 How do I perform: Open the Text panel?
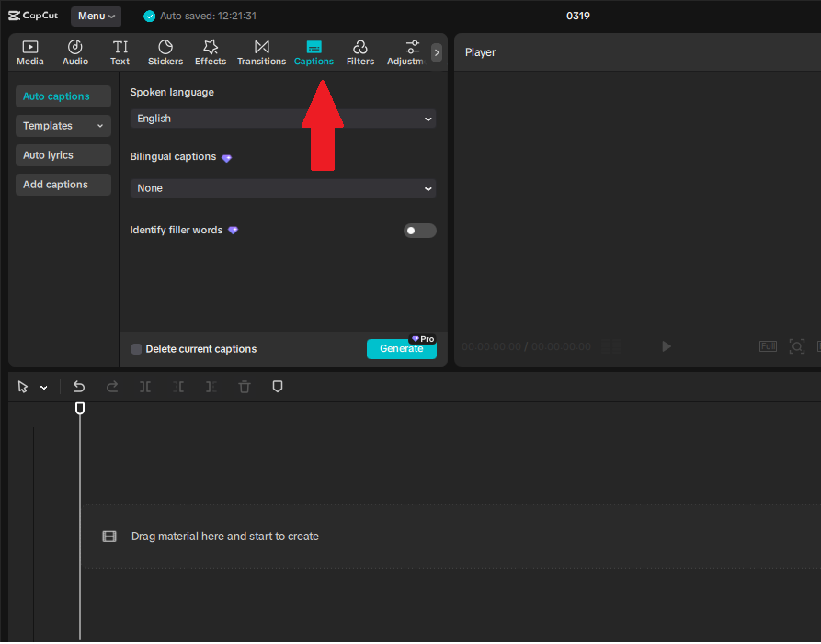pos(120,51)
